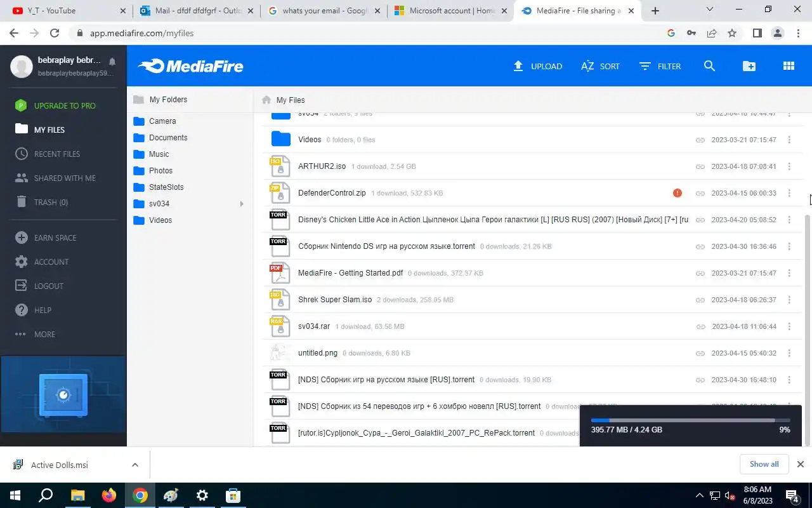Switch to the Y_T - YouTube tab
Image resolution: width=812 pixels, height=508 pixels.
(x=68, y=11)
